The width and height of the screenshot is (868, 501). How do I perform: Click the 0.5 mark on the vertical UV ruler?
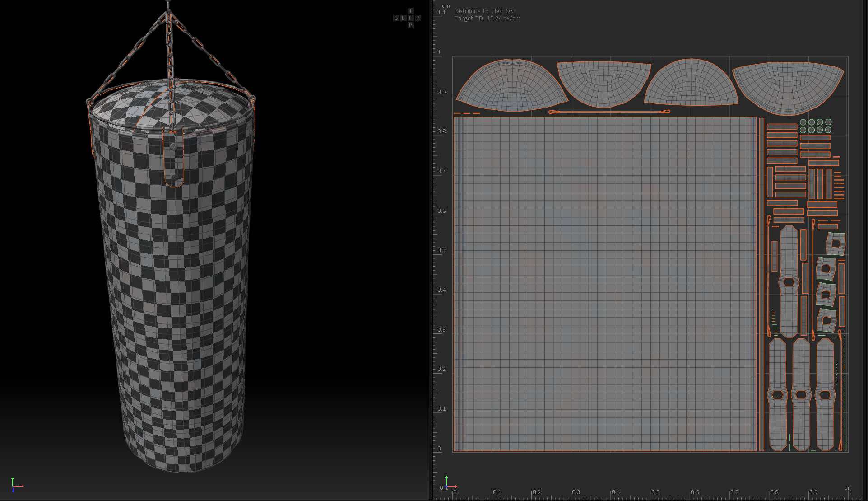click(441, 250)
